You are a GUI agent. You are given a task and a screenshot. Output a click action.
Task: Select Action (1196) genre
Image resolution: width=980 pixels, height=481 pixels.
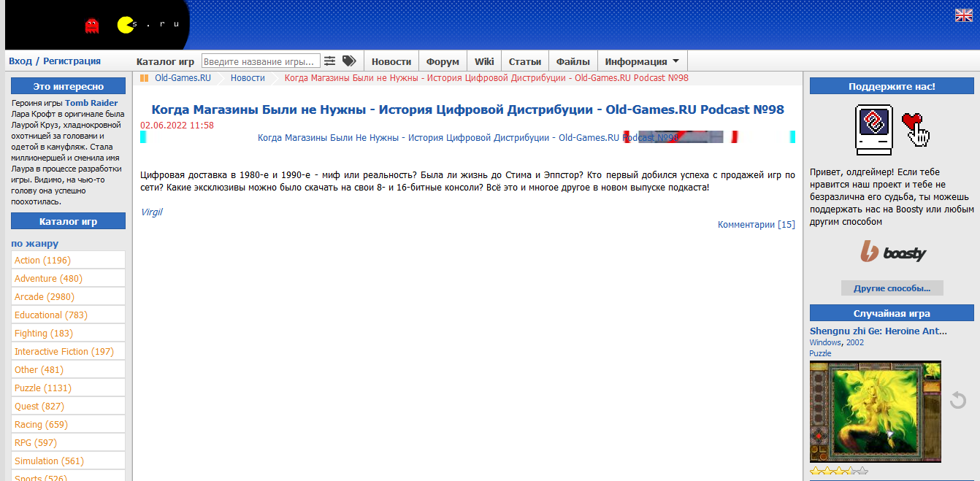coord(68,260)
